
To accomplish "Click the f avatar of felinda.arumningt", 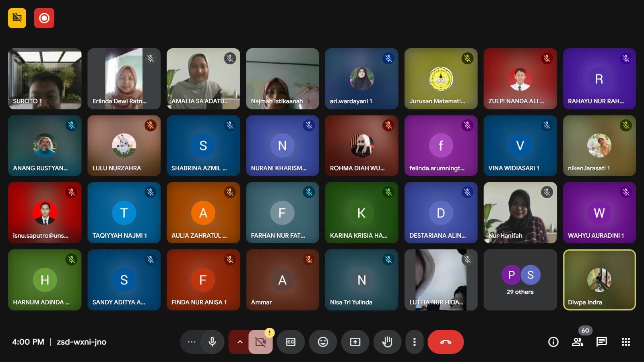I will [441, 146].
